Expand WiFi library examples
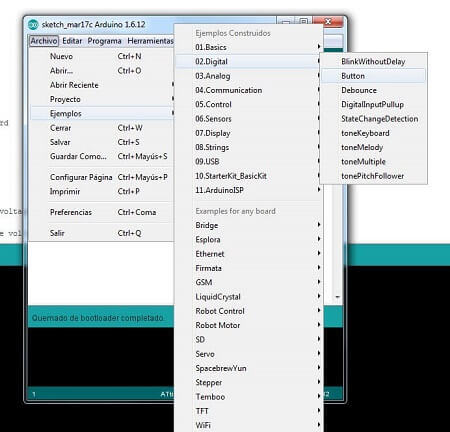This screenshot has width=450, height=432. click(249, 426)
